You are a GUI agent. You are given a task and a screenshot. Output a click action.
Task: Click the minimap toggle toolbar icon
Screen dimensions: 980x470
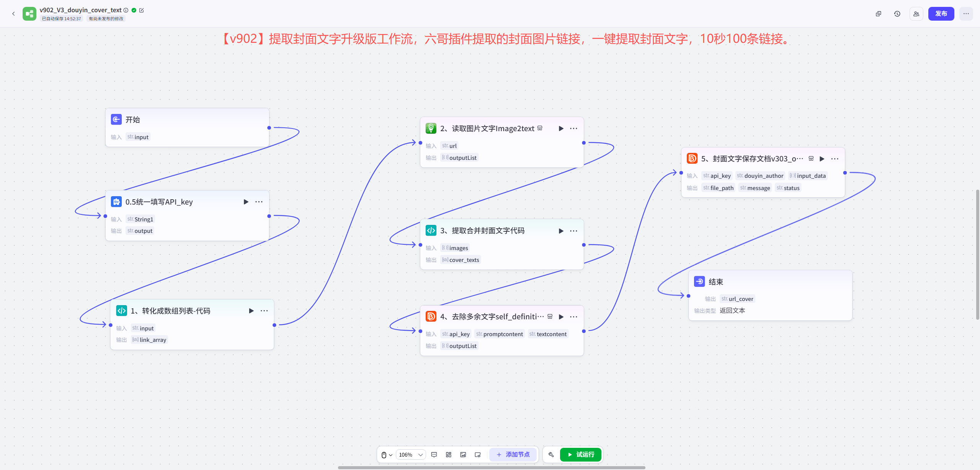[478, 454]
